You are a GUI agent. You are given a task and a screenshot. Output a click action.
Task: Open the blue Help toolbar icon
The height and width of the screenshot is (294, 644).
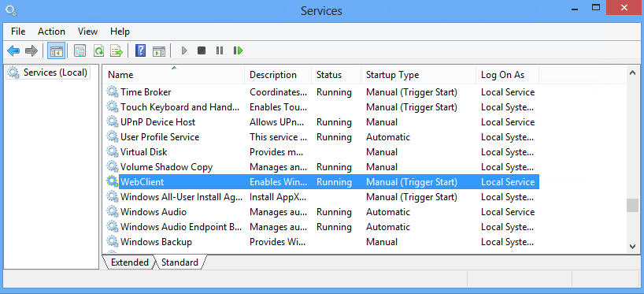pos(140,51)
